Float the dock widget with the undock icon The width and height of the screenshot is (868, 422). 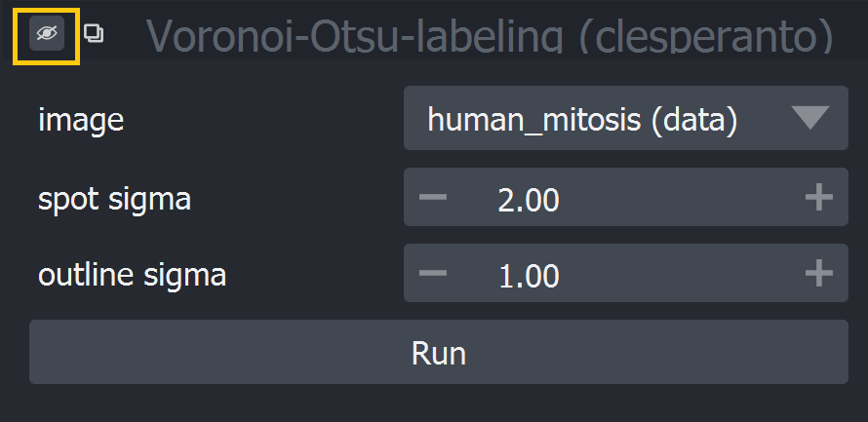coord(94,34)
